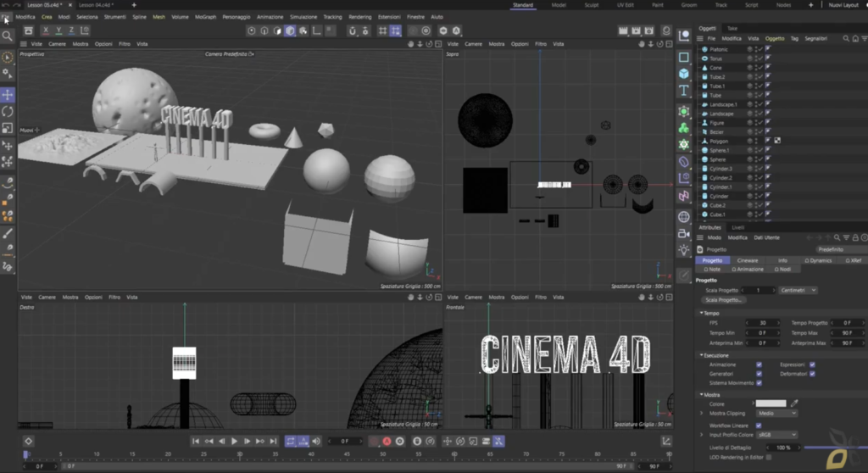Open Camere menu in Prospettiva viewport
Viewport: 868px width, 473px height.
point(57,44)
